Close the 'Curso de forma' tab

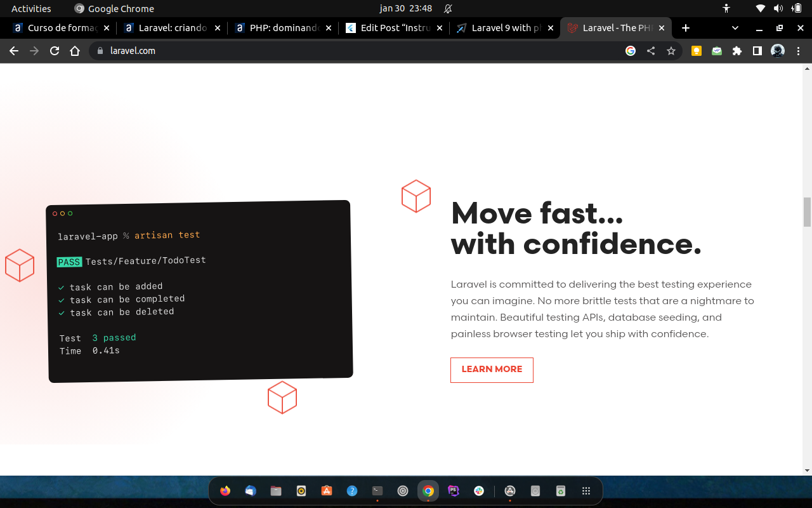coord(107,28)
